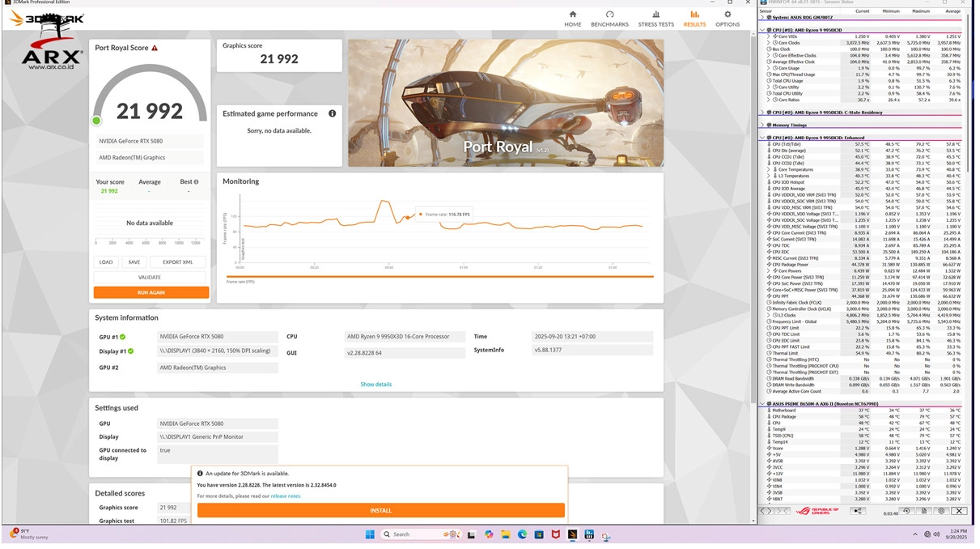Open Copilot from the taskbar
The height and width of the screenshot is (549, 980).
489,534
